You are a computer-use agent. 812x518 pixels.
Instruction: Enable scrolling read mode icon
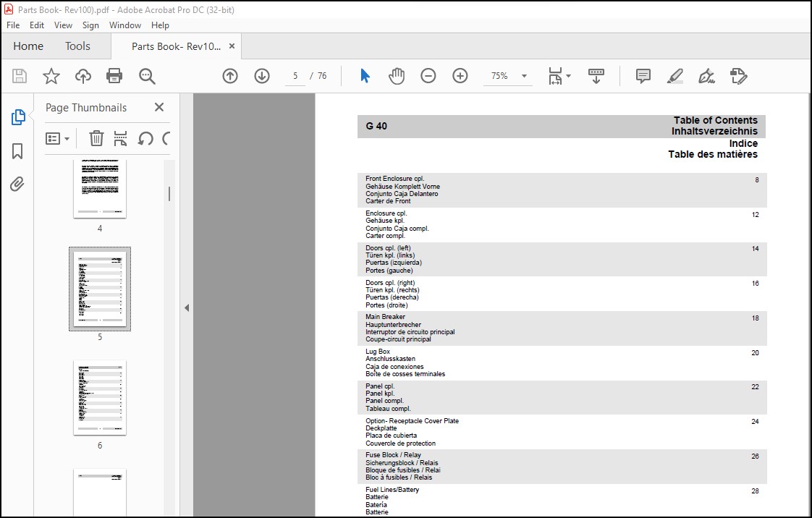(x=596, y=76)
